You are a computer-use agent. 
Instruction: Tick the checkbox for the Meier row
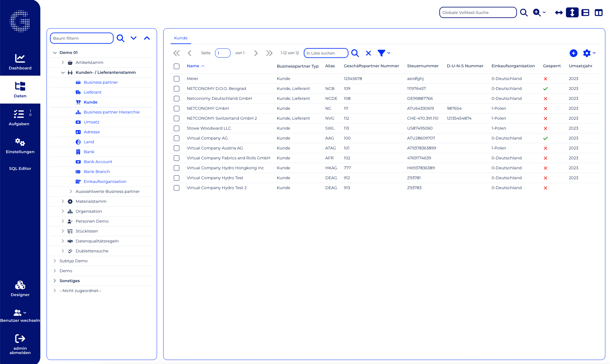177,79
